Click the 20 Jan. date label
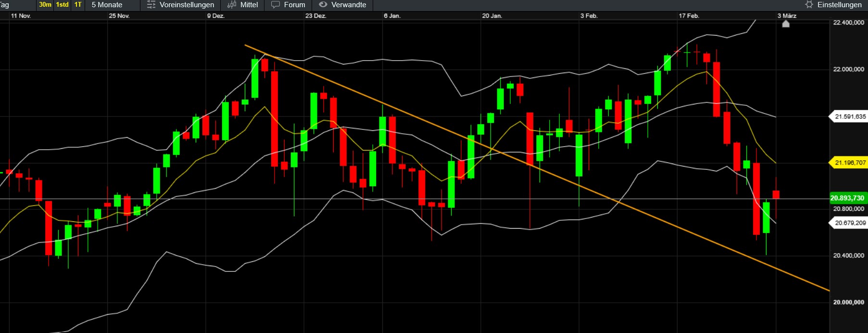Screen dimensions: 868x333 (492, 16)
